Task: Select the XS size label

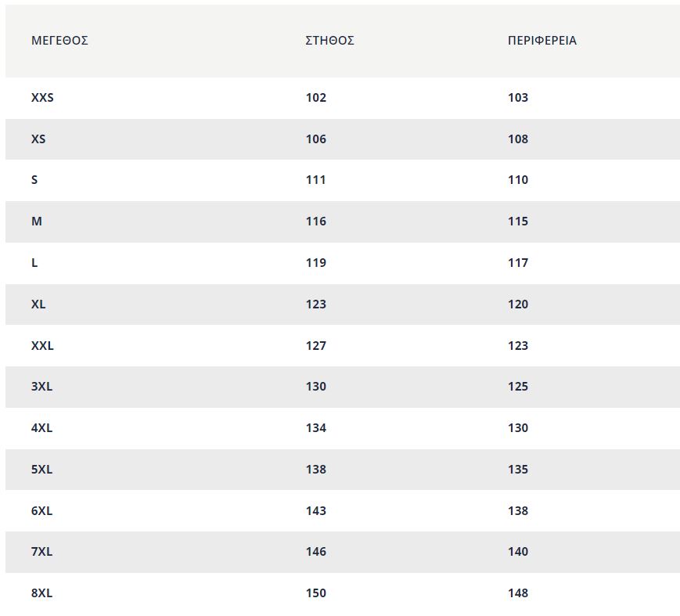Action: pos(38,139)
